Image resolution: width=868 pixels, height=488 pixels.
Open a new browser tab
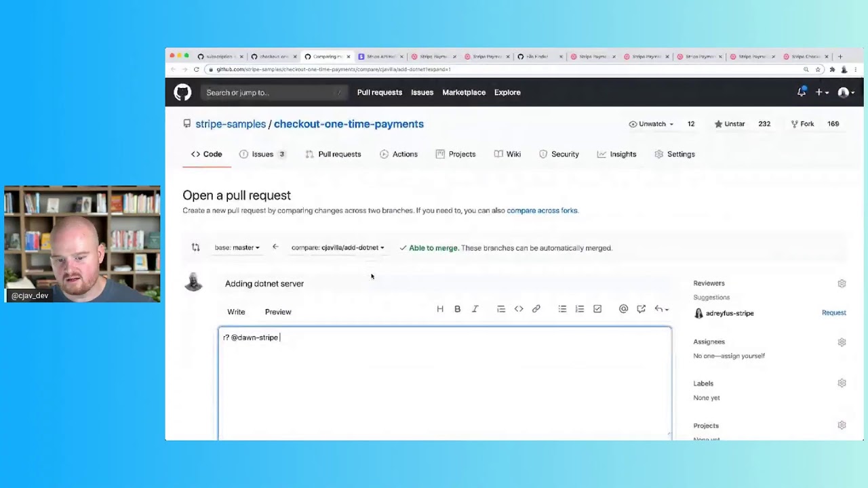tap(840, 57)
